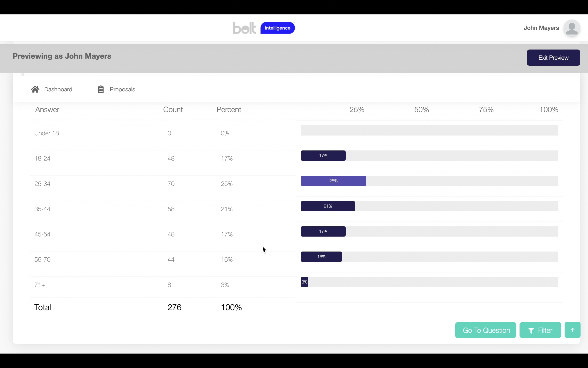Image resolution: width=588 pixels, height=368 pixels.
Task: Click the 71+ answer label
Action: [x=40, y=285]
